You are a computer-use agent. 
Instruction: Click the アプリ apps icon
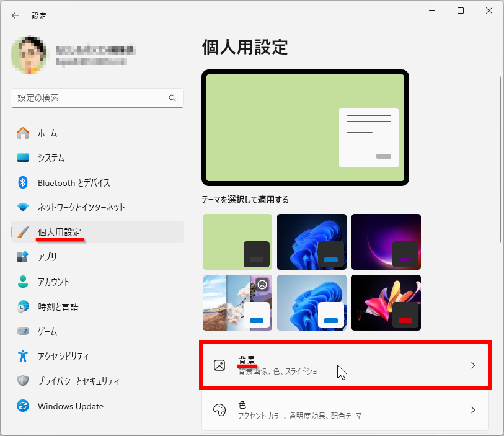[23, 257]
